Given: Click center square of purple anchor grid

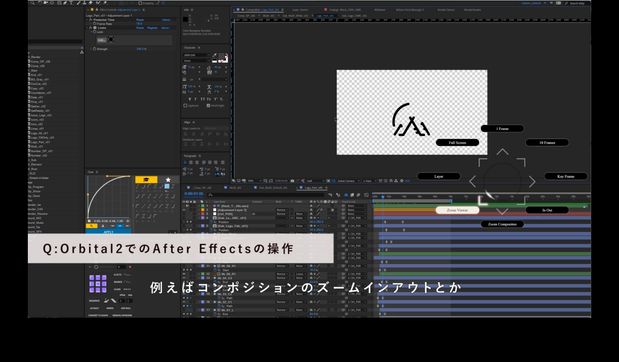Looking at the screenshot, I should click(x=98, y=284).
